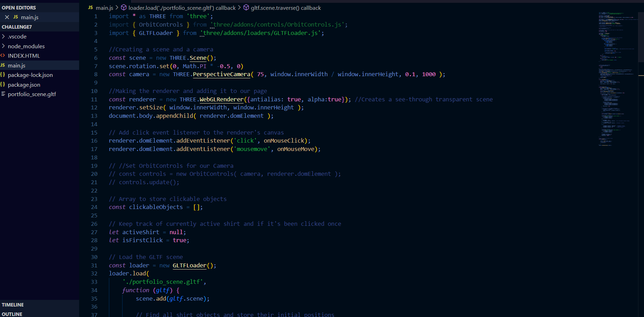Expand the OUTLINE panel

[12, 314]
